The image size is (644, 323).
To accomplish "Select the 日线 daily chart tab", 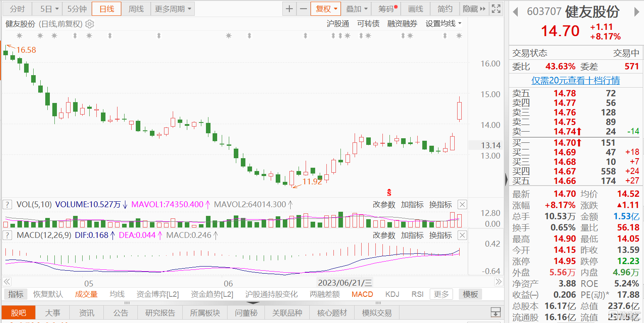I will pyautogui.click(x=106, y=9).
